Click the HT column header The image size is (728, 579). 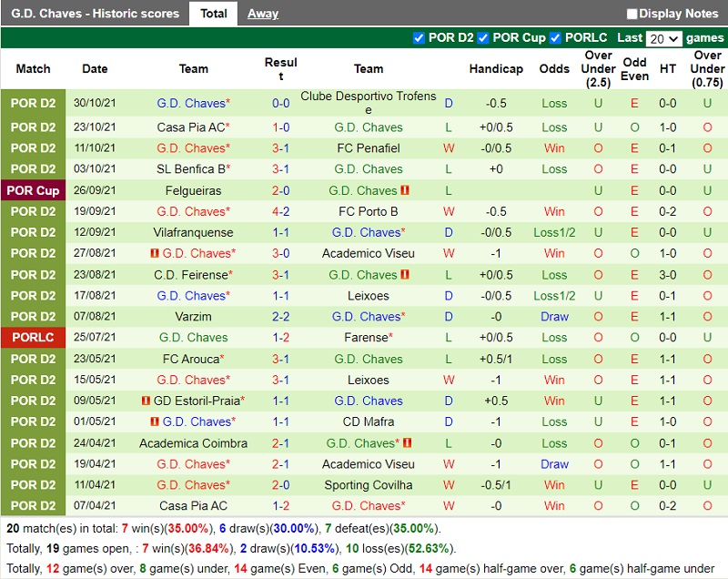click(668, 68)
